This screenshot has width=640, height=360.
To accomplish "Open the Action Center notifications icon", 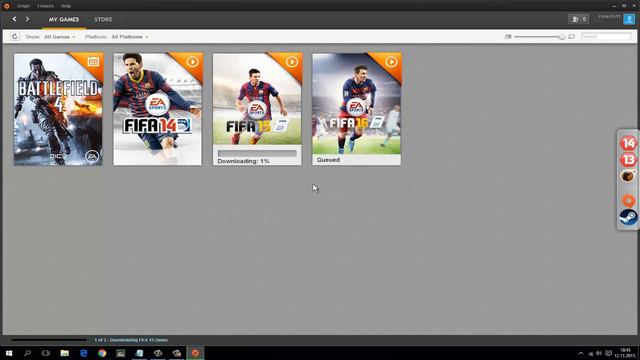I will tap(609, 353).
